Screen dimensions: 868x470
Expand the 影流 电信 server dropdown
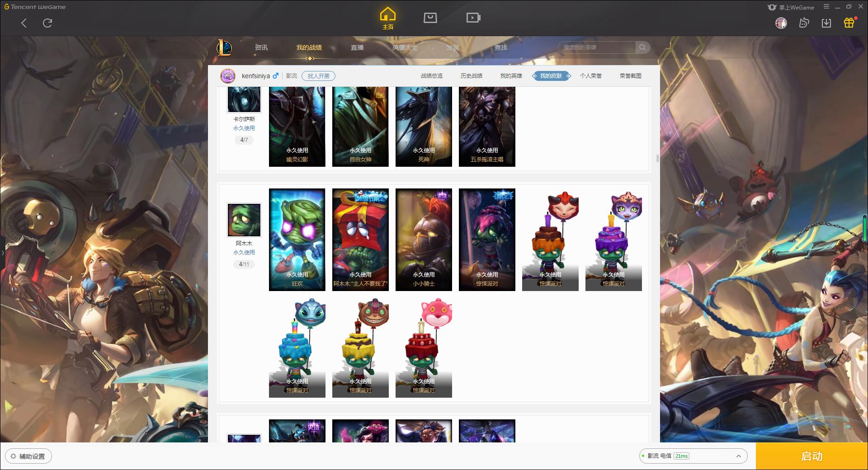tap(693, 456)
